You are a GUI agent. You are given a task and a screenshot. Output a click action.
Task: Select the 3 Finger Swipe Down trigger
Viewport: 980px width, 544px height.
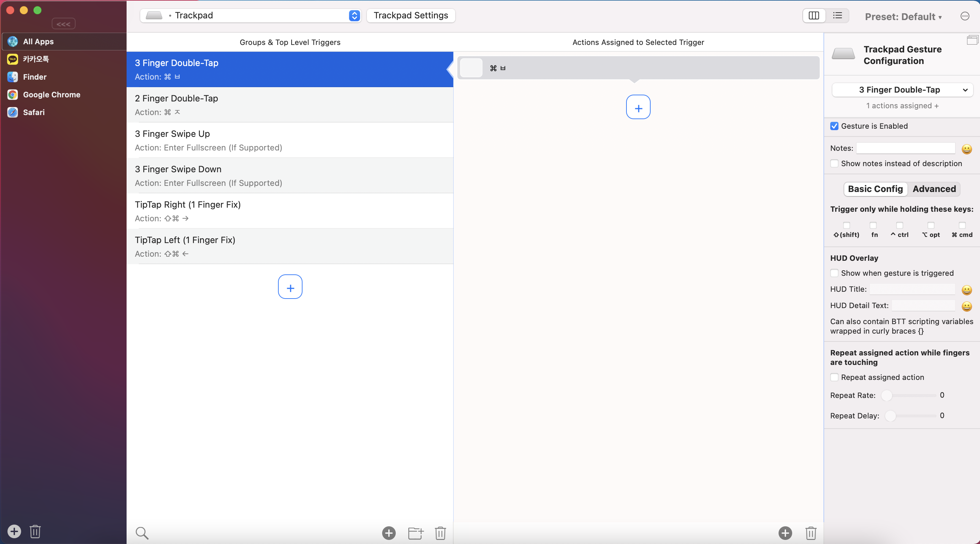[290, 176]
